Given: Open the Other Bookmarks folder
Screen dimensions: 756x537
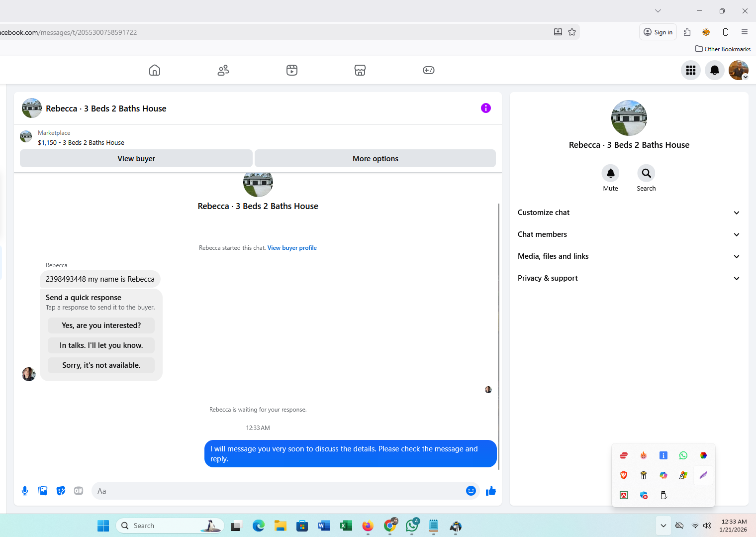Looking at the screenshot, I should (x=723, y=49).
